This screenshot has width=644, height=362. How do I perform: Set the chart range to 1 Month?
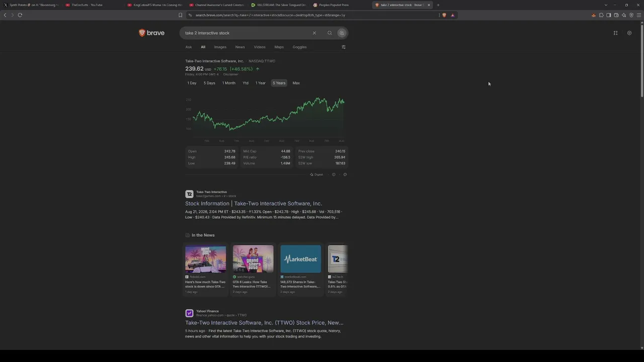tap(229, 83)
